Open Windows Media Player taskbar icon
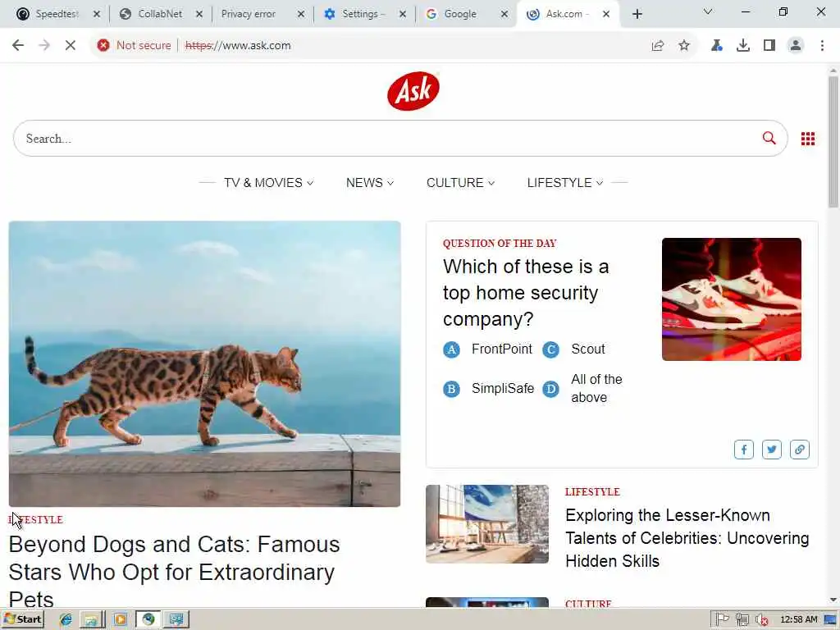The image size is (840, 630). click(120, 620)
